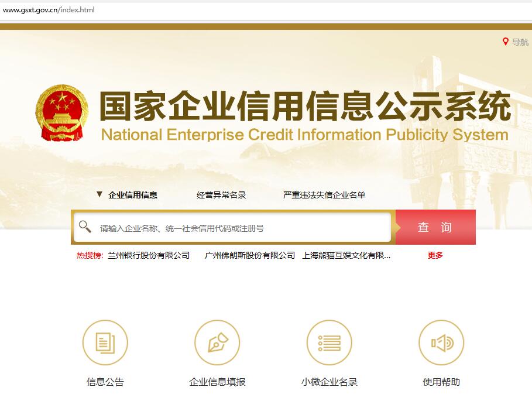Switch to the 经营异常名录 tab
Viewport: 532px width, 394px height.
click(221, 195)
